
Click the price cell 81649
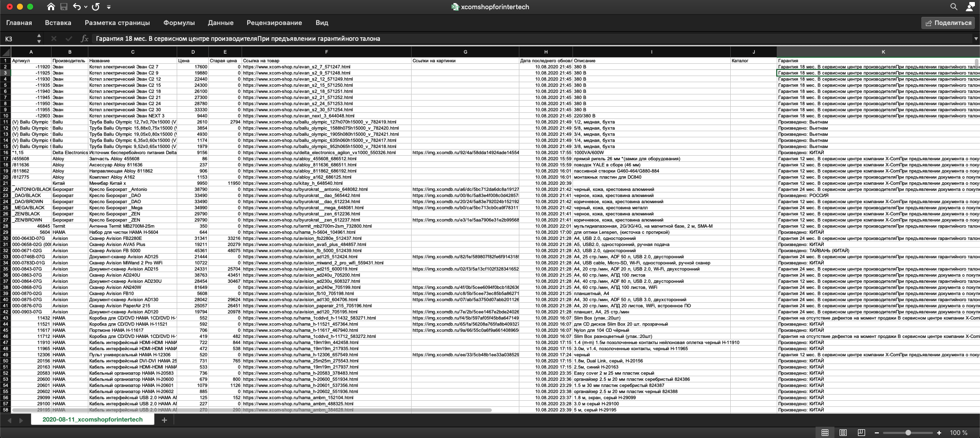[193, 287]
